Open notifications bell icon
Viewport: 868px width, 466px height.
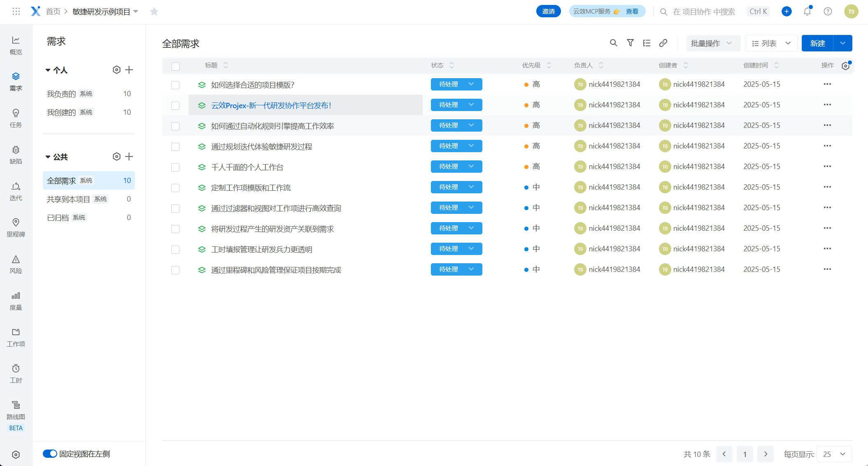[807, 12]
